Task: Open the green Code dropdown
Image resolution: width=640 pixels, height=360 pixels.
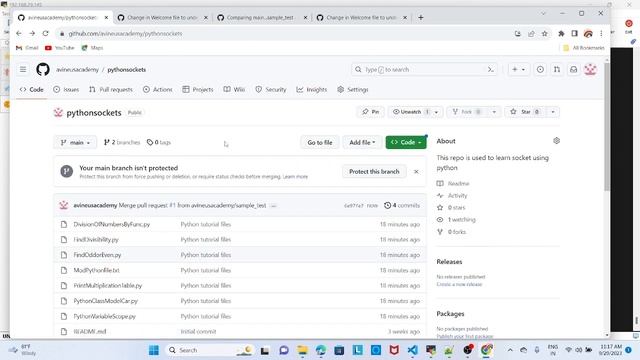Action: [x=406, y=142]
